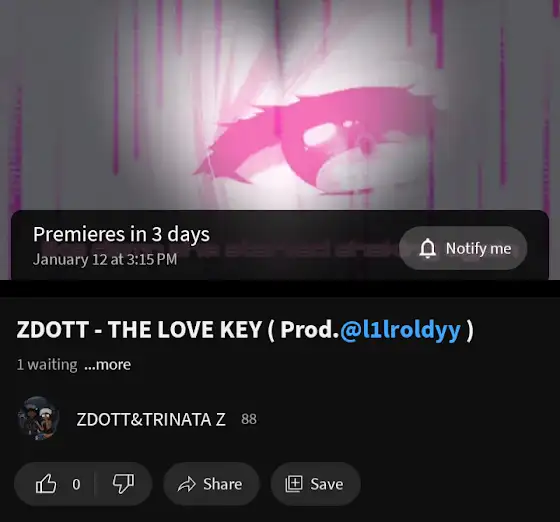Tap the Notify me label
The height and width of the screenshot is (522, 560).
click(478, 248)
